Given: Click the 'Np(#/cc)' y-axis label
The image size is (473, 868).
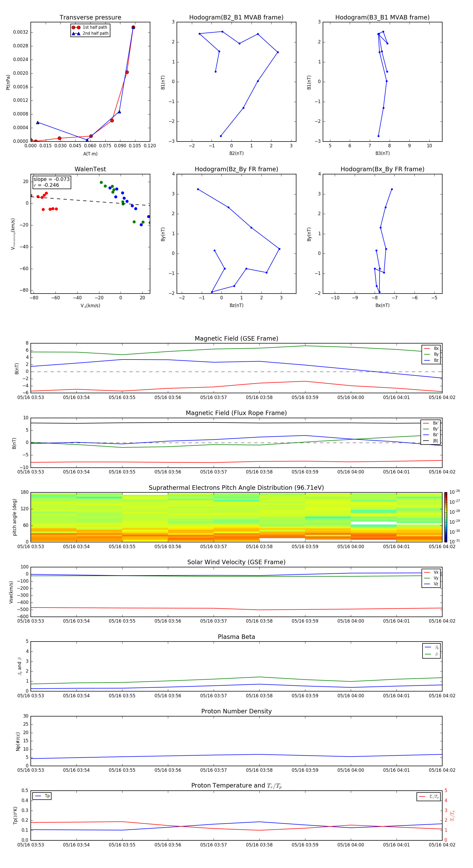Looking at the screenshot, I should 18,741.
